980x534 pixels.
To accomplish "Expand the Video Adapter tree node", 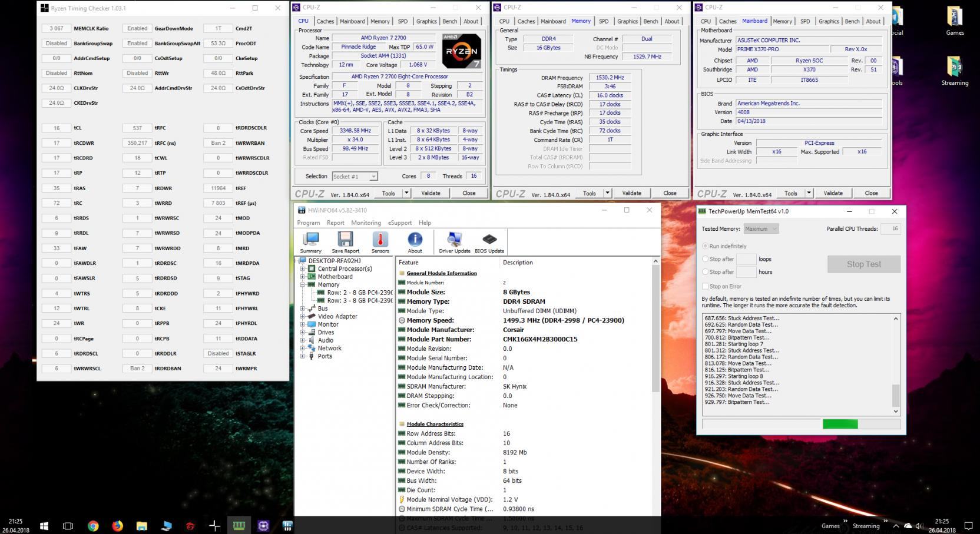I will 303,316.
